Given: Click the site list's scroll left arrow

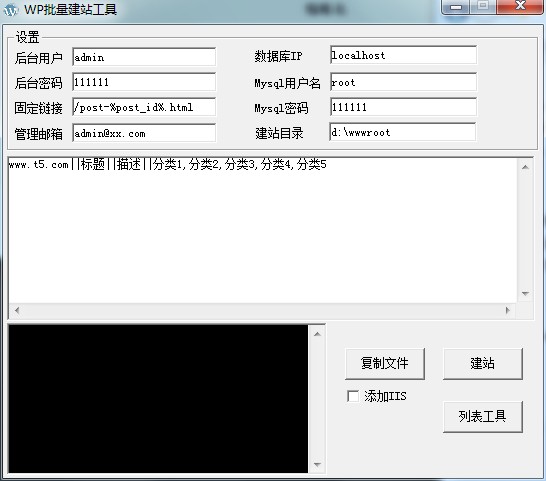Looking at the screenshot, I should (x=17, y=310).
